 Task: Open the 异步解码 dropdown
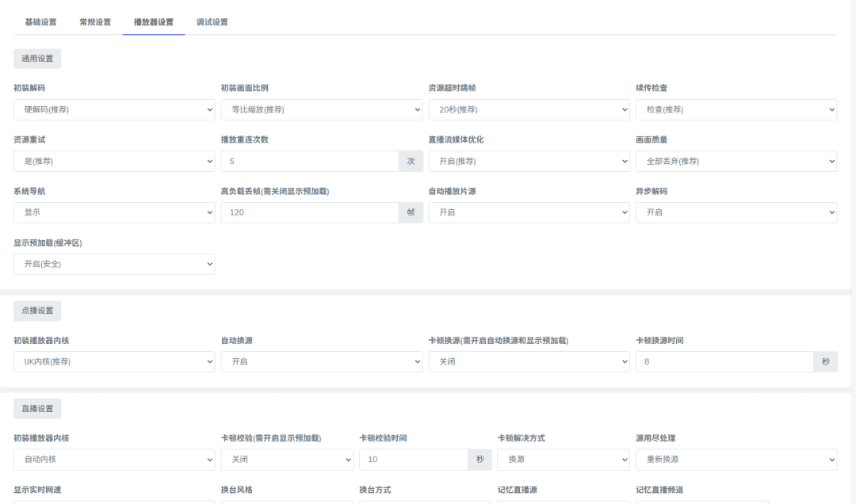[736, 212]
